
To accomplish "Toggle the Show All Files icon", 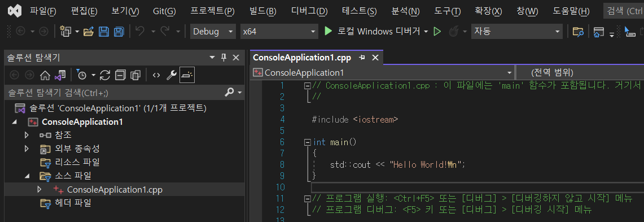I will 135,75.
